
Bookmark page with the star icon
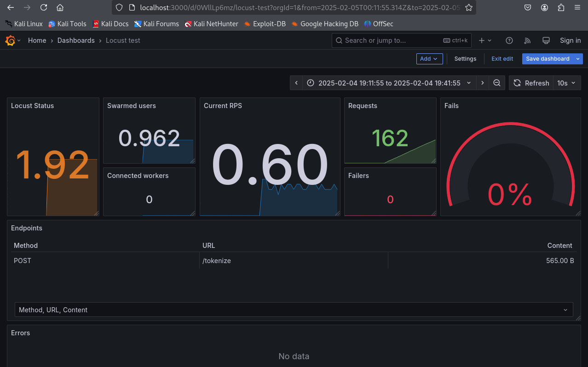[468, 7]
